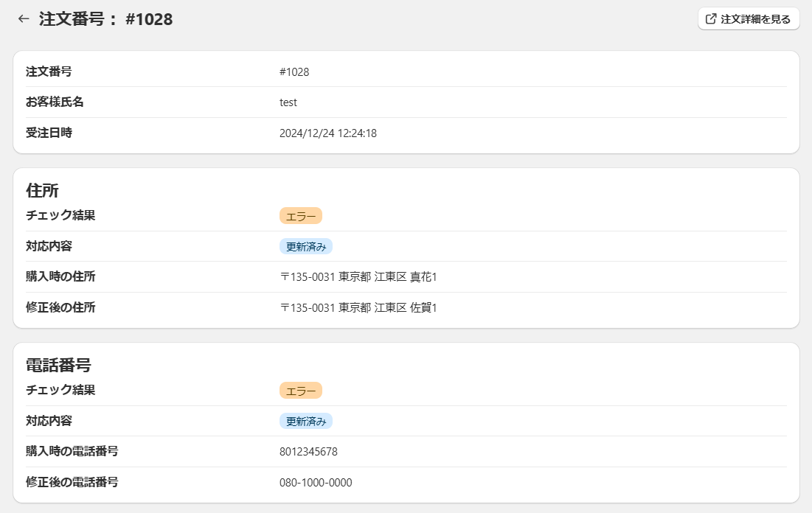
Task: Click the 受注日時 row label
Action: (x=49, y=133)
